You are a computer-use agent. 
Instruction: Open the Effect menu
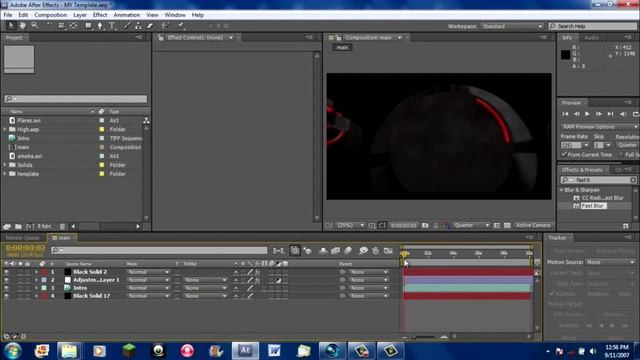coord(100,15)
